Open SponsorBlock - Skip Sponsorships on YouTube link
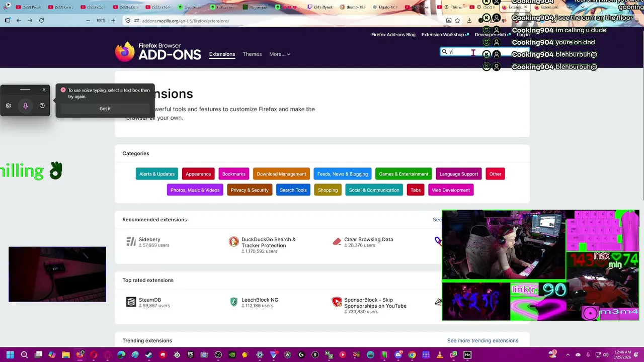 coord(375,303)
